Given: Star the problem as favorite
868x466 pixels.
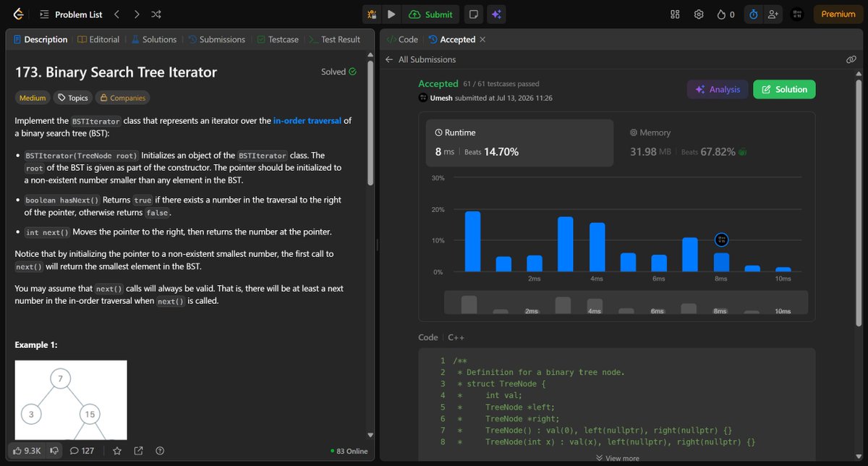Looking at the screenshot, I should coord(117,451).
